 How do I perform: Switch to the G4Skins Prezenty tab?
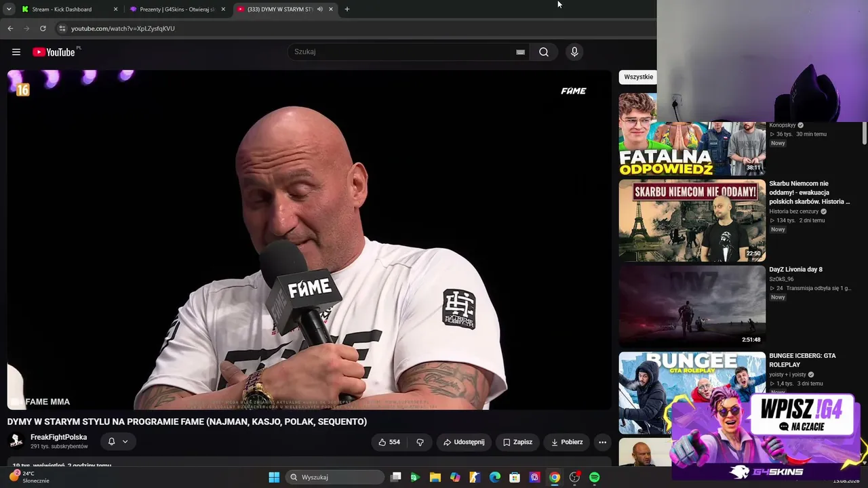point(177,9)
